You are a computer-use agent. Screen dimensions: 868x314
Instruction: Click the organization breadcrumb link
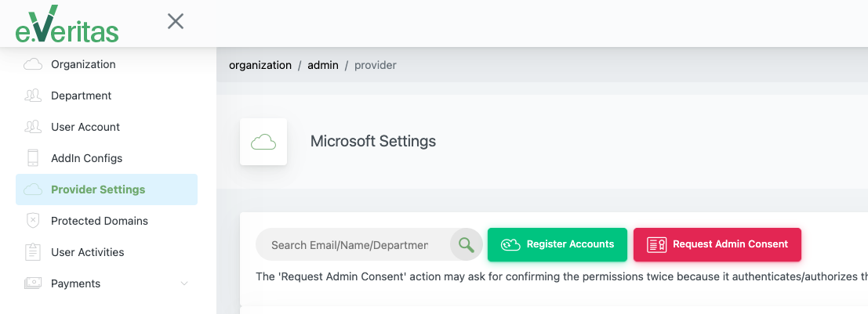pos(260,65)
